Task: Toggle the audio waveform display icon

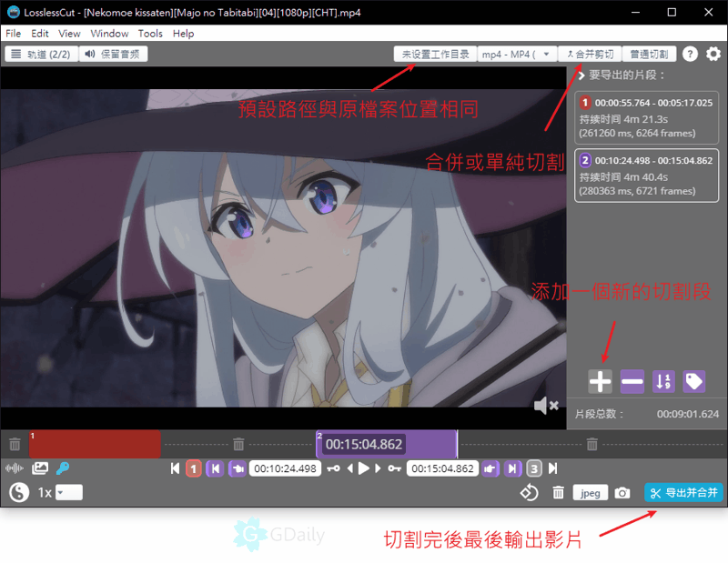Action: pos(15,468)
